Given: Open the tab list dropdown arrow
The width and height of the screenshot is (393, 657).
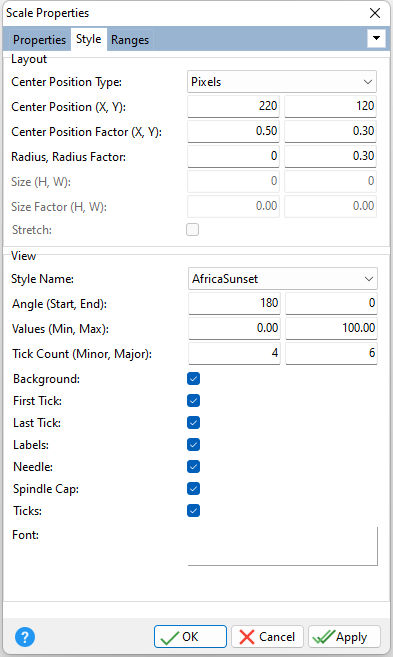Looking at the screenshot, I should tap(376, 39).
